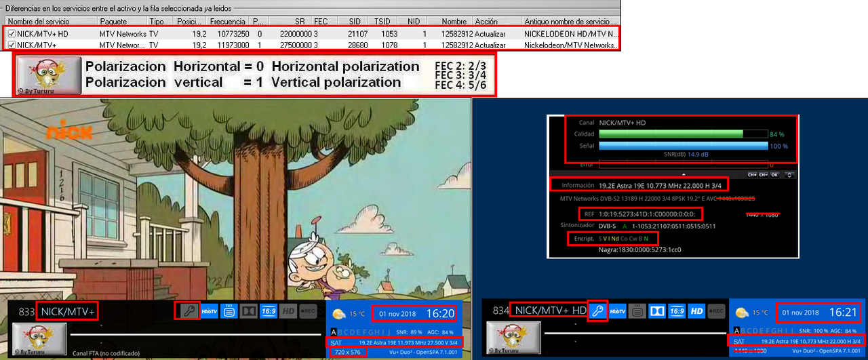Click the Acción column header
Image resolution: width=868 pixels, height=360 pixels.
tap(497, 22)
